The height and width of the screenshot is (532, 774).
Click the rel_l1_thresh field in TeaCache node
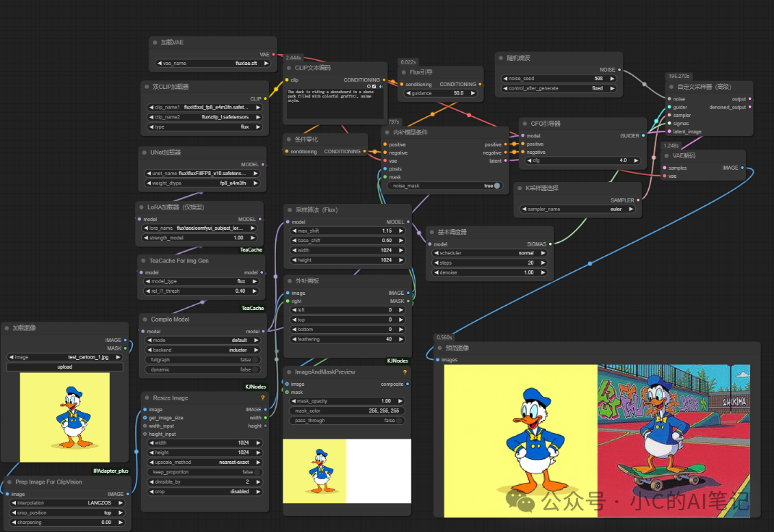pos(202,291)
